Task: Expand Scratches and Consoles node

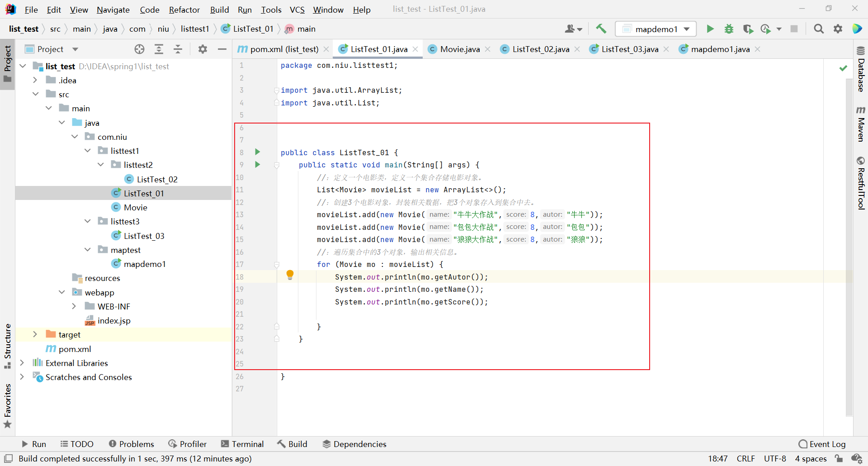Action: [x=22, y=377]
